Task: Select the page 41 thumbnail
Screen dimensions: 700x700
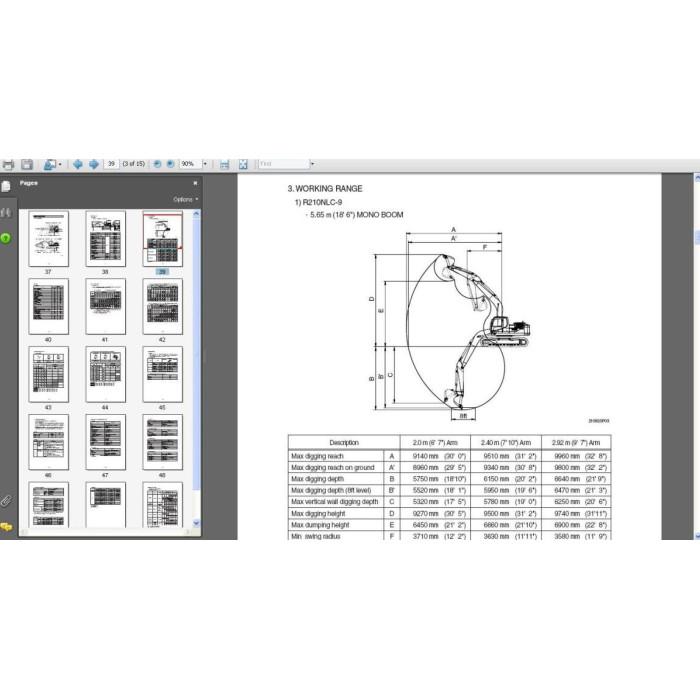Action: click(x=105, y=306)
